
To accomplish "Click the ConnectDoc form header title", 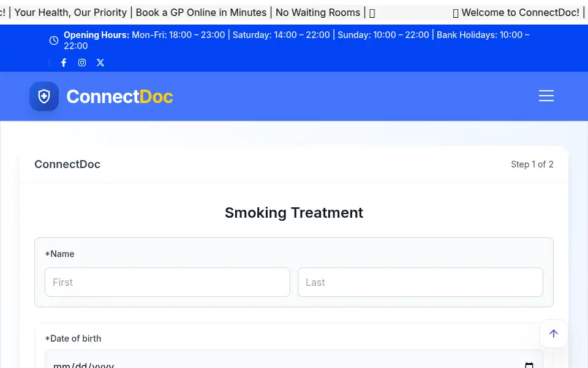I will click(67, 164).
